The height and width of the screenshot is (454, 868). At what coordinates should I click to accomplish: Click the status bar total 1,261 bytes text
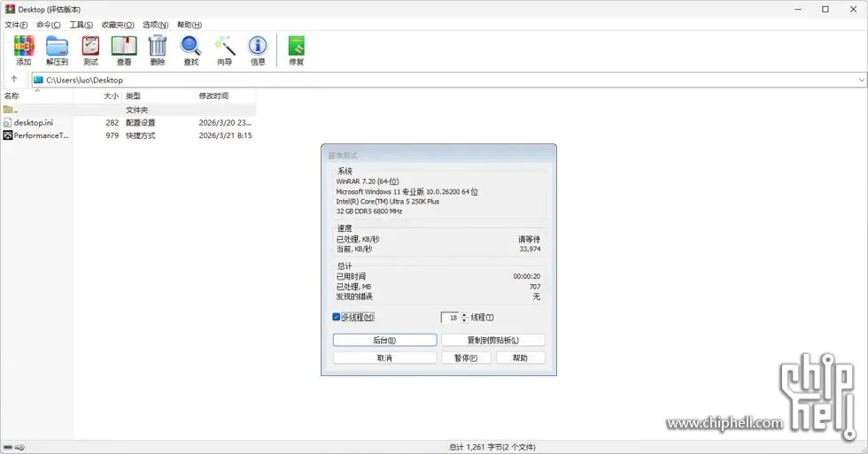(x=492, y=447)
